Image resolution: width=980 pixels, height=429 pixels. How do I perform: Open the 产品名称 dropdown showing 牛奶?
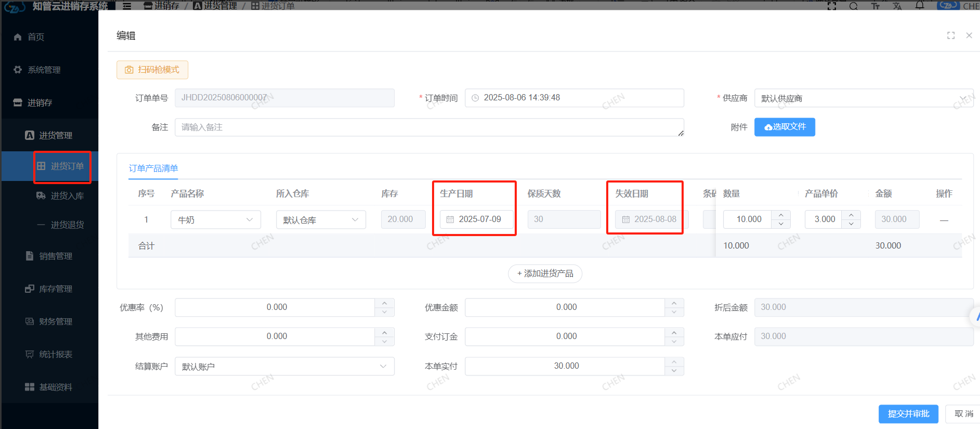click(x=215, y=219)
